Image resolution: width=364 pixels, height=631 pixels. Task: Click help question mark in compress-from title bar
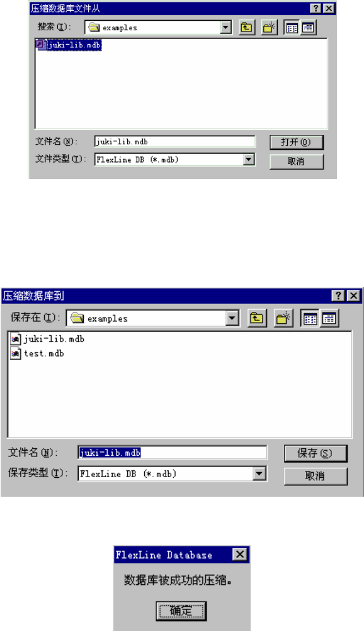click(316, 8)
